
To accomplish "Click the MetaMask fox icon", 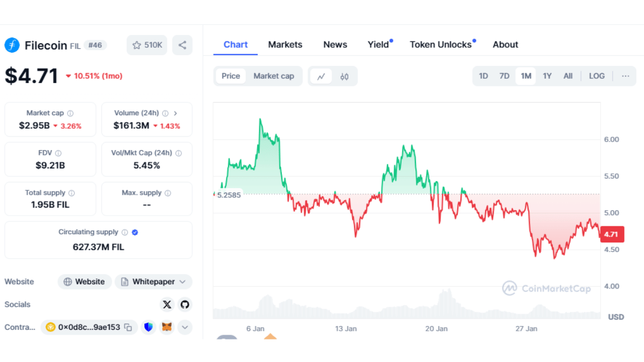I will click(167, 327).
